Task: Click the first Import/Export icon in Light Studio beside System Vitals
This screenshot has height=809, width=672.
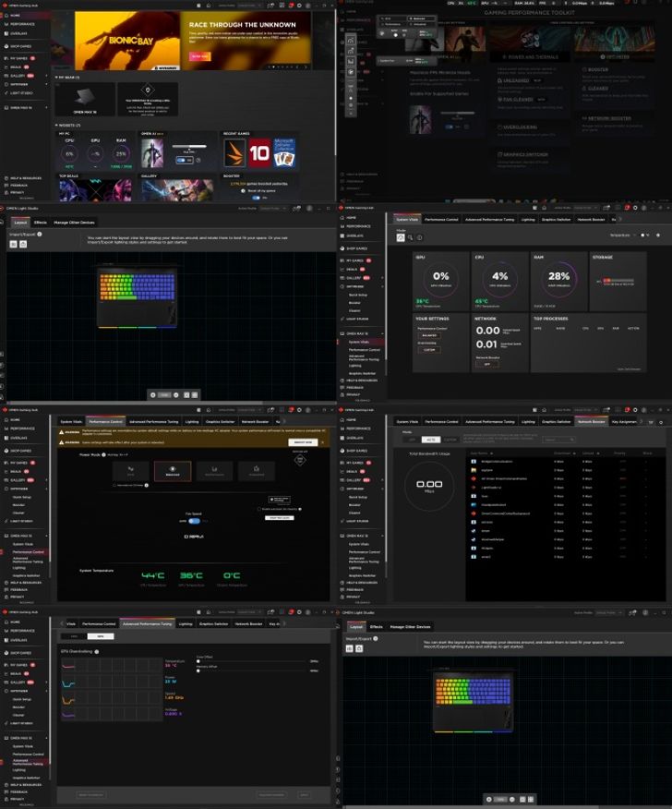Action: point(14,244)
